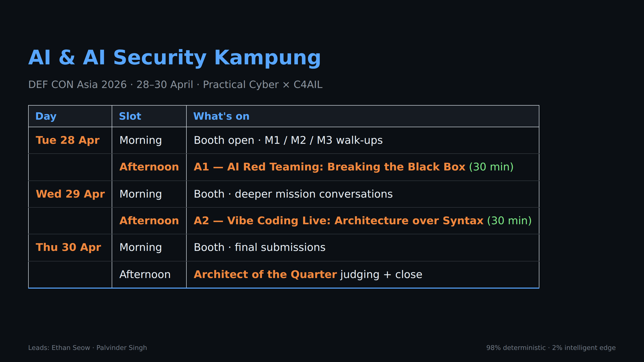Viewport: 644px width, 362px height.
Task: Click the "AI & AI Security Kampung" title
Action: click(x=174, y=58)
